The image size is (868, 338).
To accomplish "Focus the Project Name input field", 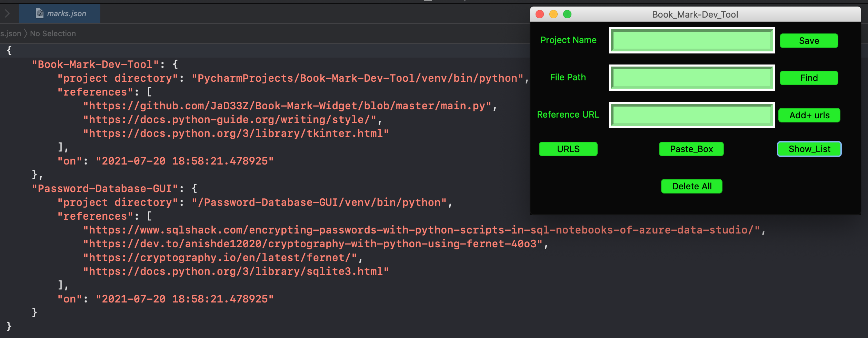I will click(x=691, y=40).
